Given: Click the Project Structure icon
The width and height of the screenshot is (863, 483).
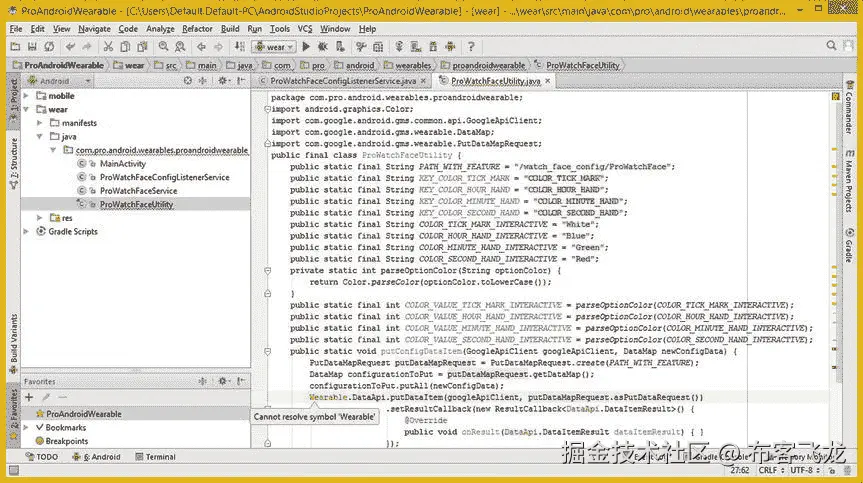Looking at the screenshot, I should (378, 47).
